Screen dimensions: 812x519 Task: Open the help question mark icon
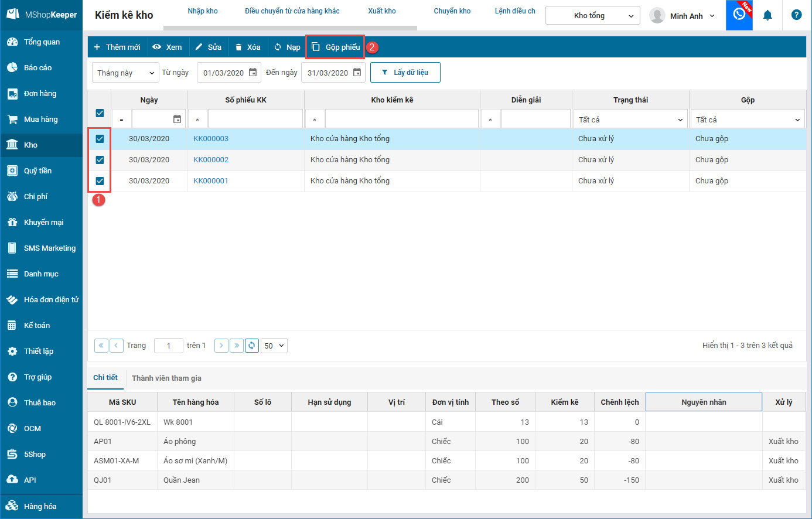(x=796, y=15)
